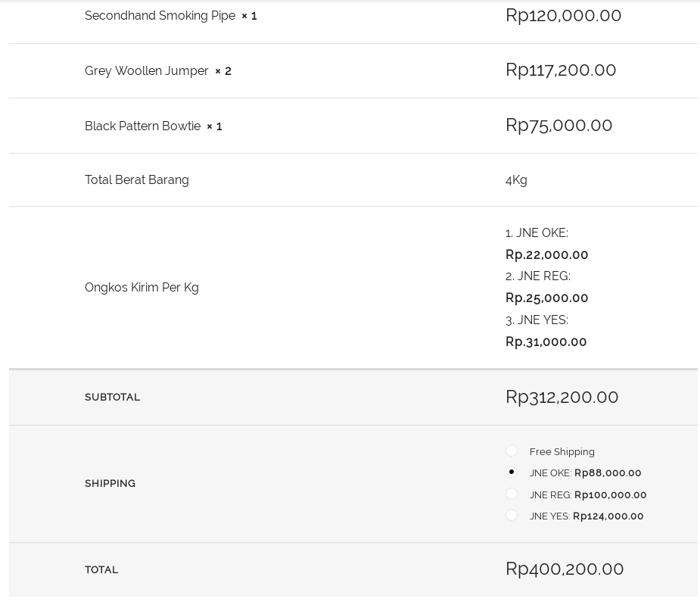Viewport: 700px width, 602px height.
Task: Pick the JNE YES Rp124,000.00 shipping radio
Action: [x=512, y=515]
